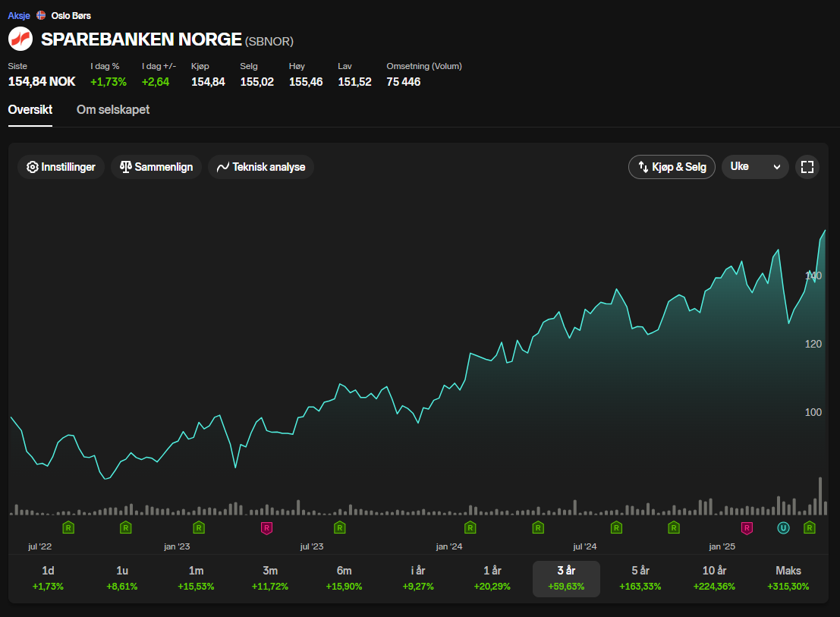Click the tallest volume bar at the chart's right end
Viewport: 840px width, 617px height.
820,496
